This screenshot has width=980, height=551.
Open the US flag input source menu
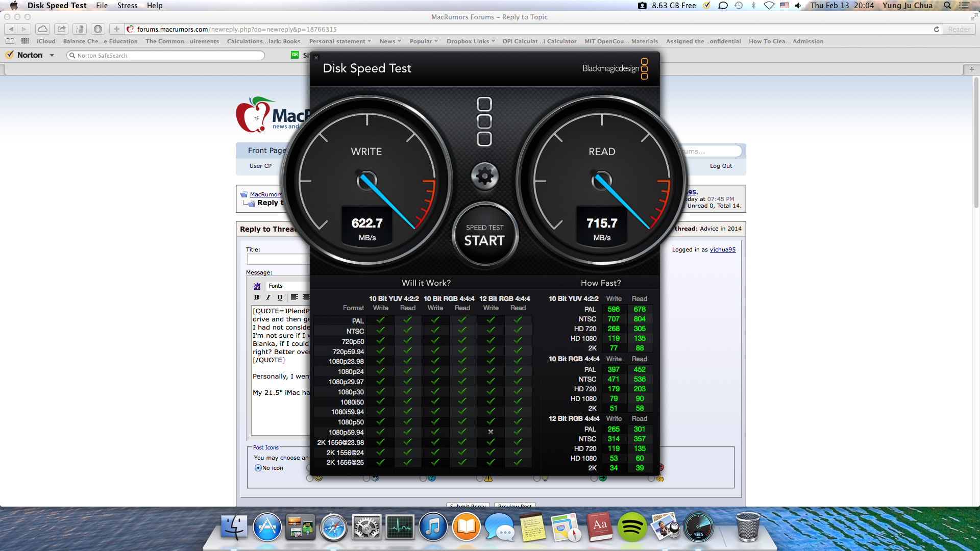[785, 6]
